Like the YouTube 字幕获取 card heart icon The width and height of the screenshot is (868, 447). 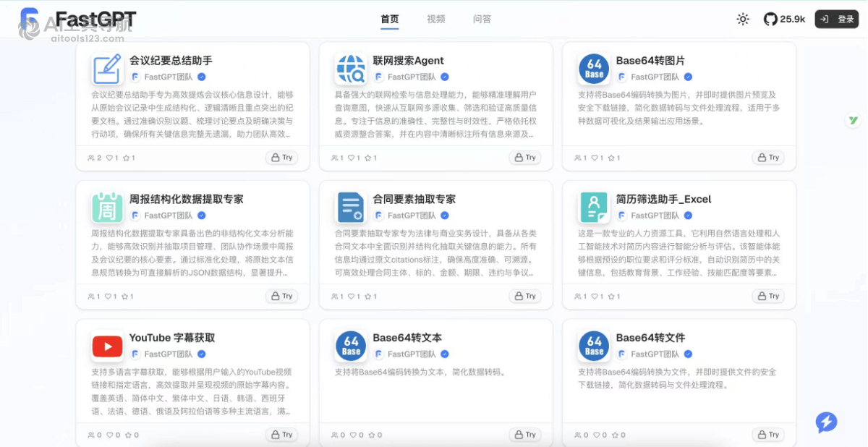pyautogui.click(x=110, y=435)
